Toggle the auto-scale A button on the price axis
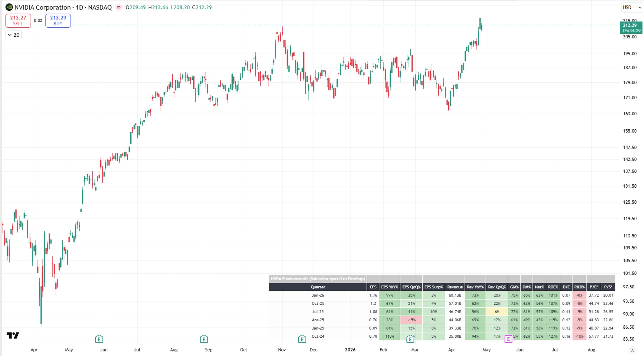Screen dimensions: 644x356 632,350
